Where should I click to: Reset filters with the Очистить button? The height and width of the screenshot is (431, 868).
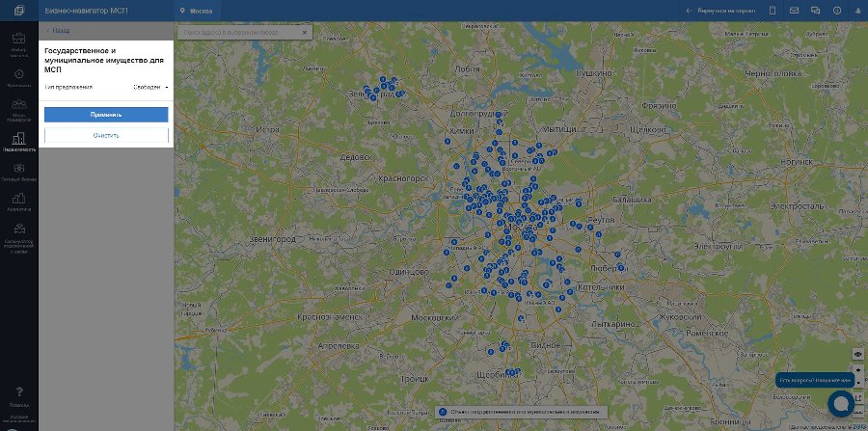(106, 135)
